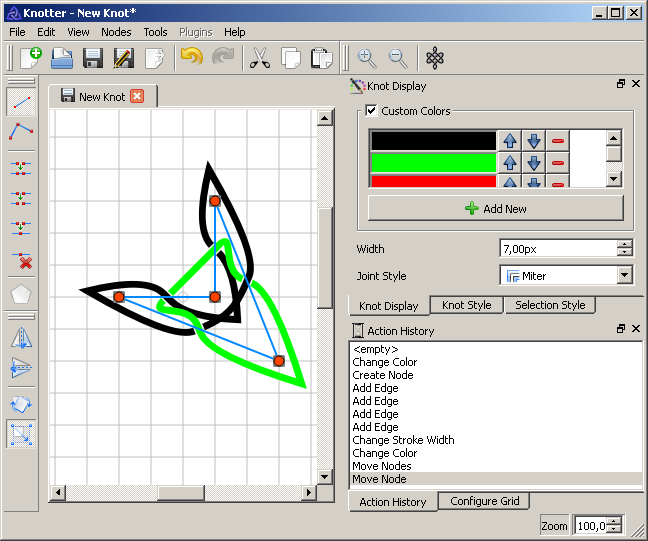The width and height of the screenshot is (648, 541).
Task: Save the knot with floppy icon
Action: click(93, 58)
